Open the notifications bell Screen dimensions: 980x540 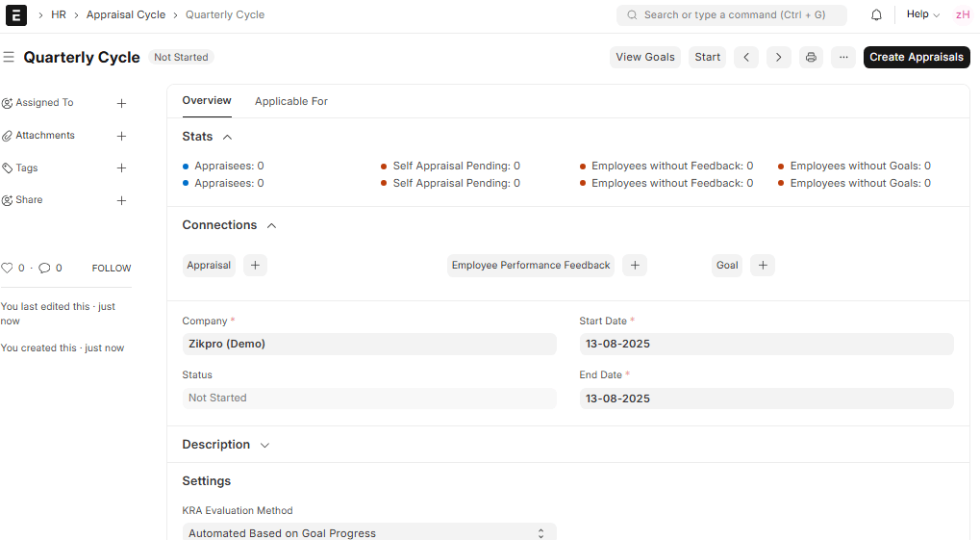pyautogui.click(x=876, y=15)
